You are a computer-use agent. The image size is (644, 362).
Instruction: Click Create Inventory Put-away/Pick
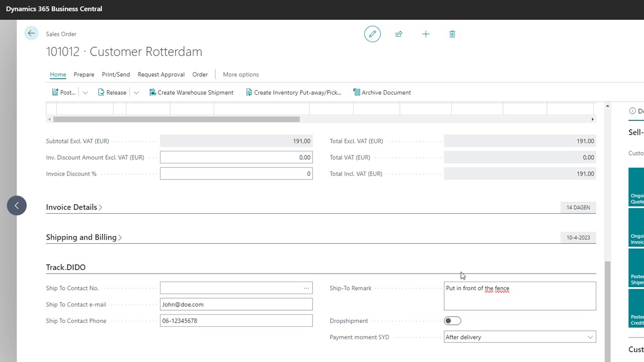pos(293,93)
